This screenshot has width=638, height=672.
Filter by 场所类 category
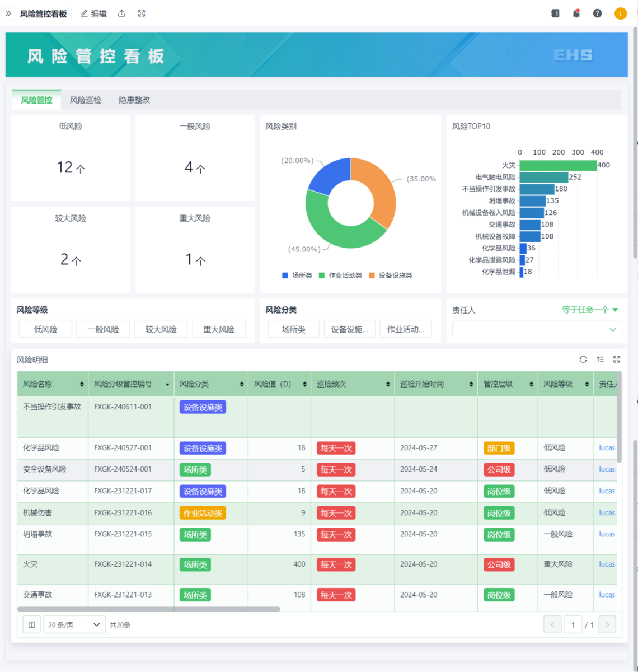[x=294, y=329]
